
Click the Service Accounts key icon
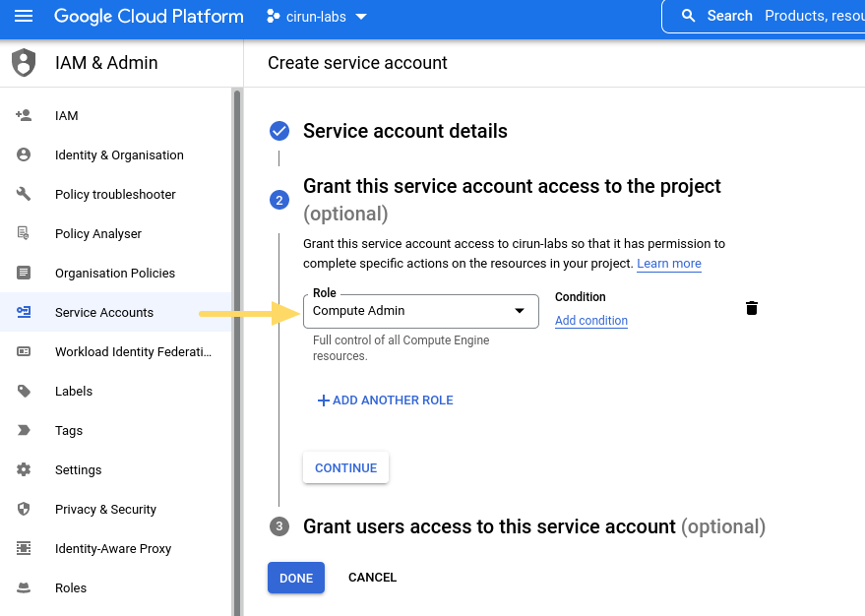pos(24,312)
